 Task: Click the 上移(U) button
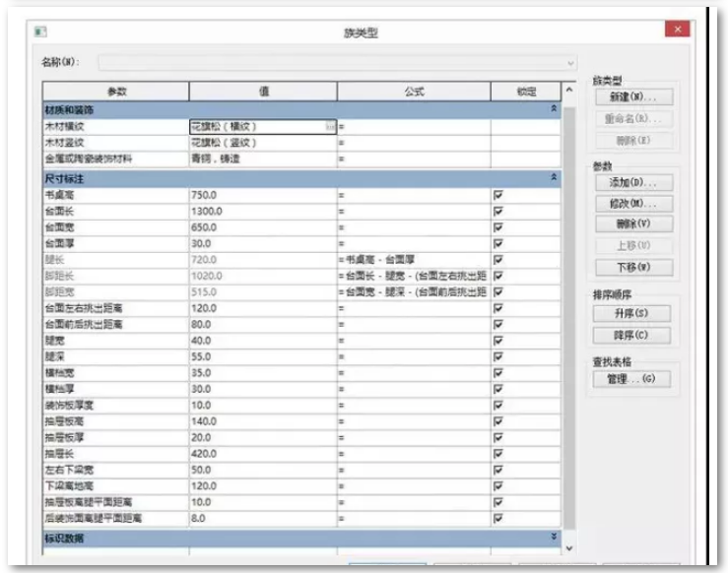tap(633, 245)
